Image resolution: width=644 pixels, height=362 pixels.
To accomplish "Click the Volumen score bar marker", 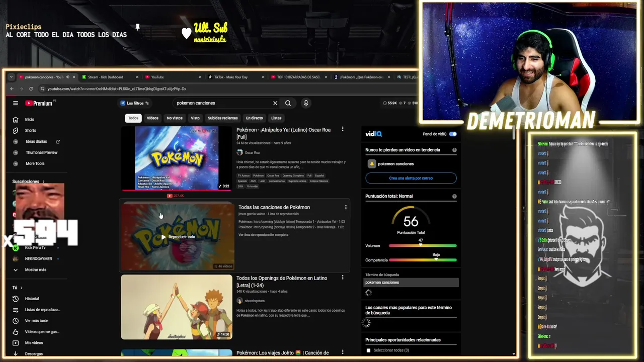I will (x=421, y=245).
